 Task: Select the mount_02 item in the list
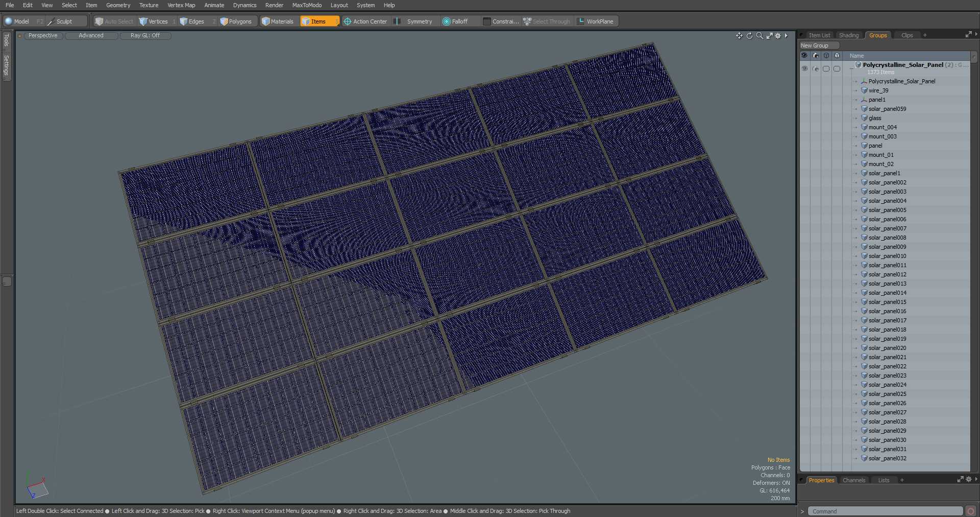[881, 164]
